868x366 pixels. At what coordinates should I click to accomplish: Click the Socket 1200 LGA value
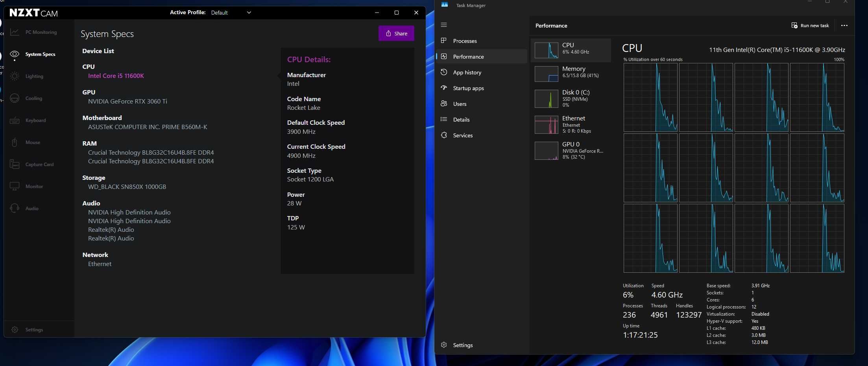(310, 179)
